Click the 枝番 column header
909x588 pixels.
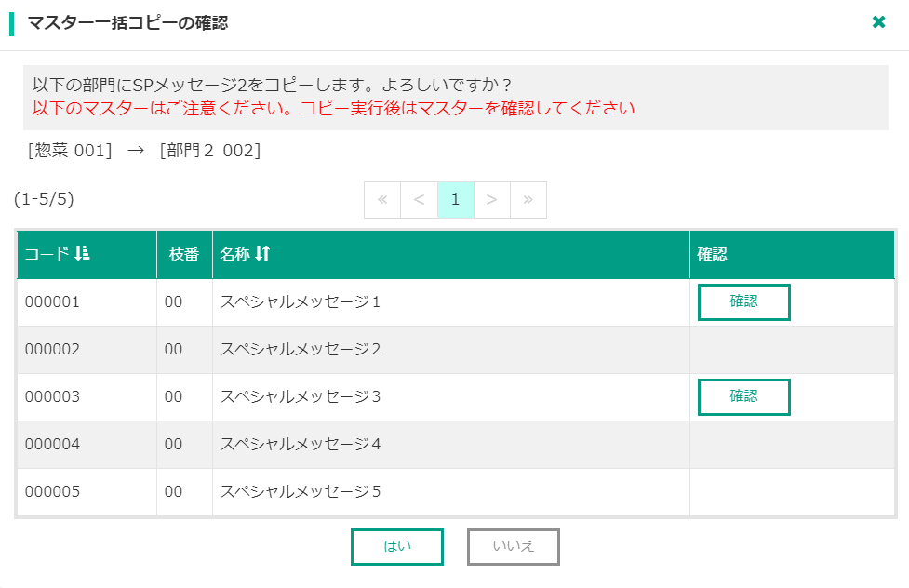click(184, 254)
